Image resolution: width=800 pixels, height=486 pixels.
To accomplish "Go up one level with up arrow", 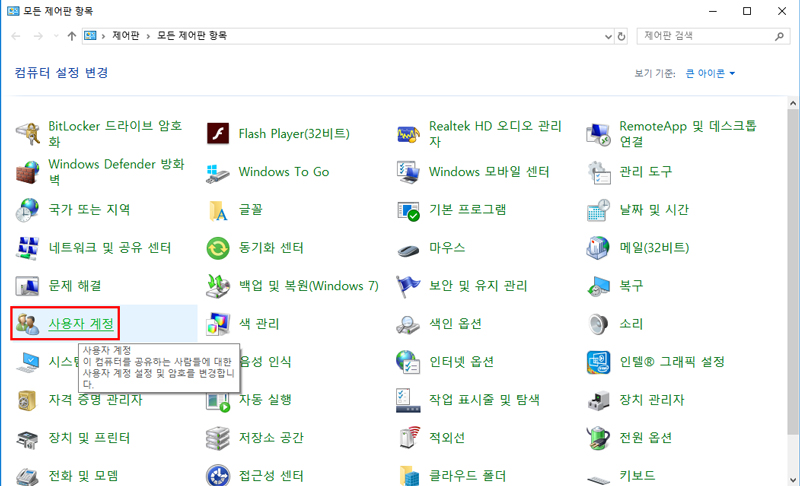I will click(x=71, y=36).
